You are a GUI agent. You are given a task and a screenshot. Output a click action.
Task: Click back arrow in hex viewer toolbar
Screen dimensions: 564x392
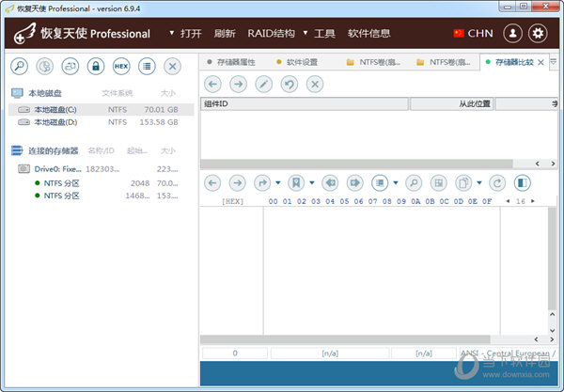(212, 182)
